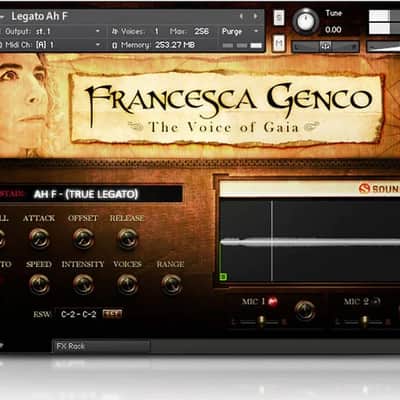The height and width of the screenshot is (400, 400).
Task: Adjust the Release knob
Action: click(x=127, y=239)
